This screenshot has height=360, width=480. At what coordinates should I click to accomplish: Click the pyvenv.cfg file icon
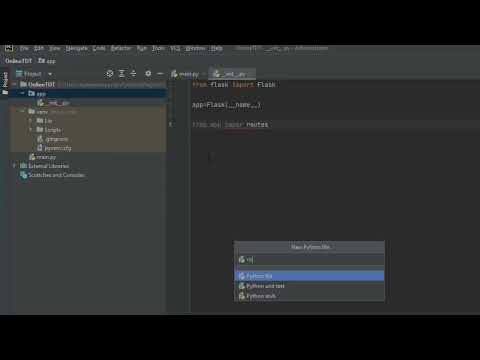(40, 148)
